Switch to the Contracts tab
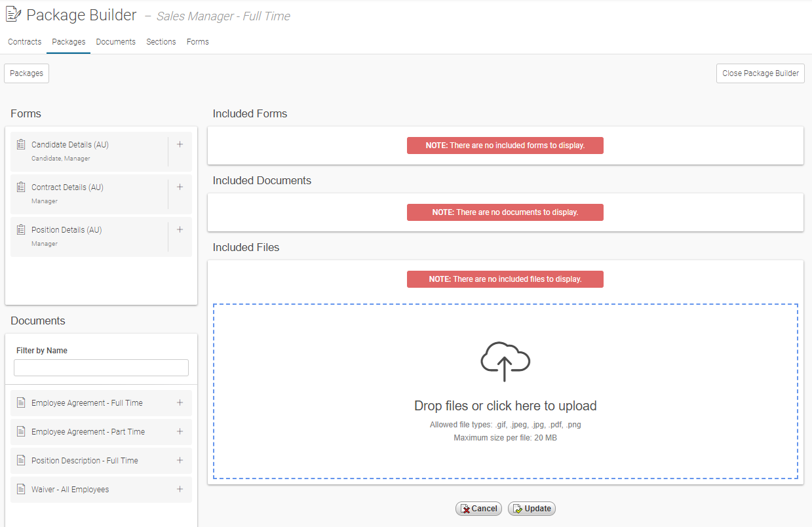Image resolution: width=812 pixels, height=527 pixels. 25,42
